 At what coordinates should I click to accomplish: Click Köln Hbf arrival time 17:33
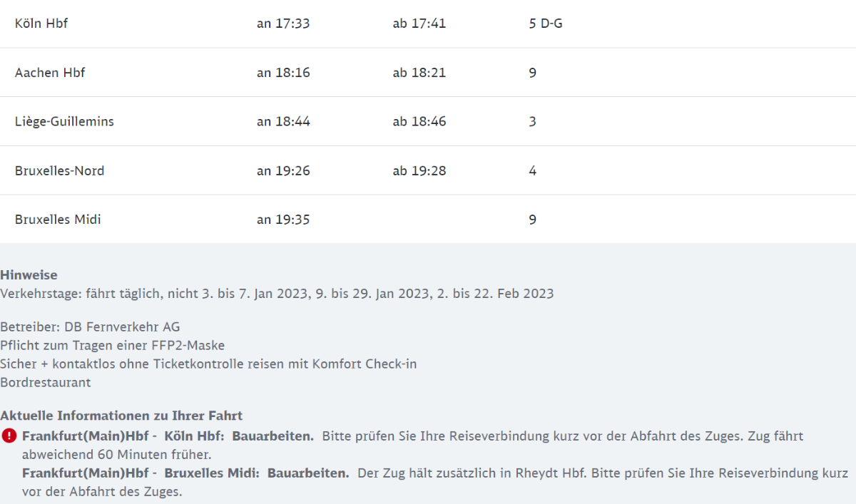point(283,24)
